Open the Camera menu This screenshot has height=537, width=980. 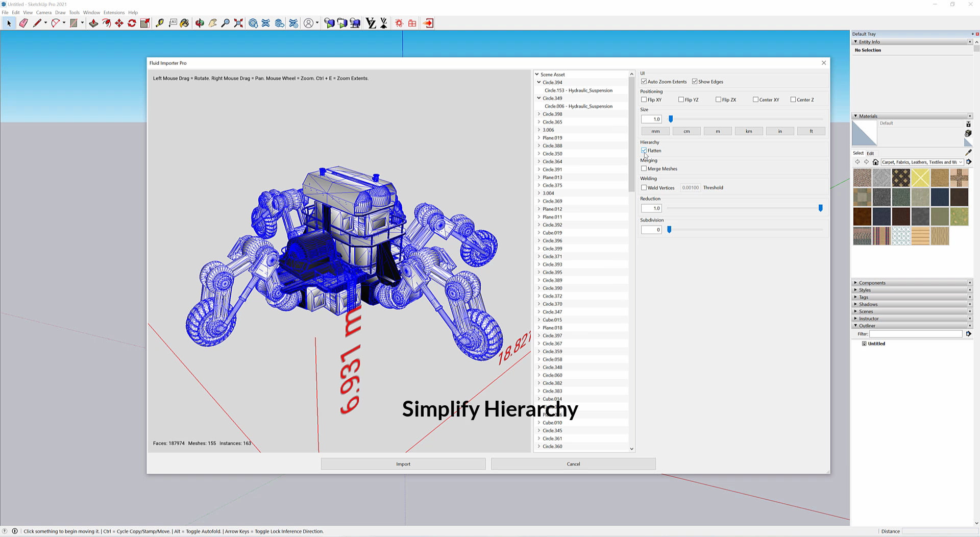(x=43, y=12)
